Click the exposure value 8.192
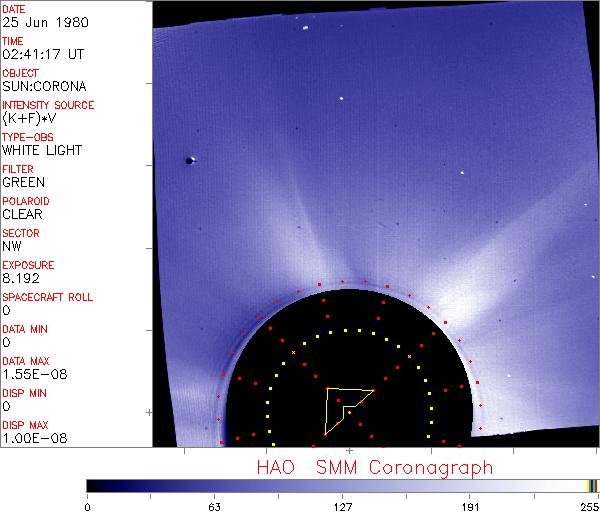 coord(20,279)
